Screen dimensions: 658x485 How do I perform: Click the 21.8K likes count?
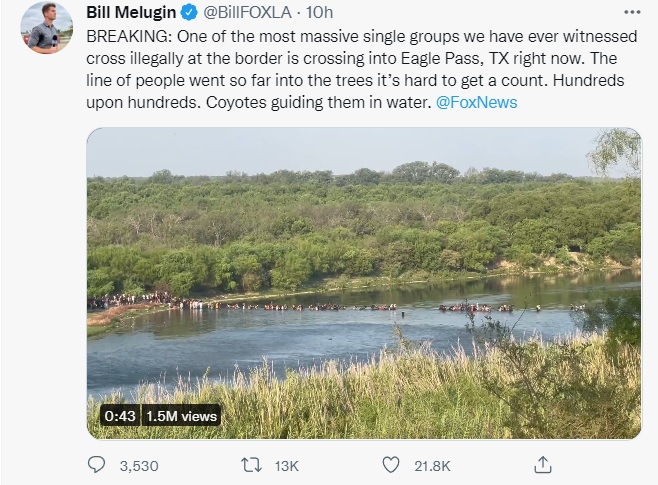[432, 466]
